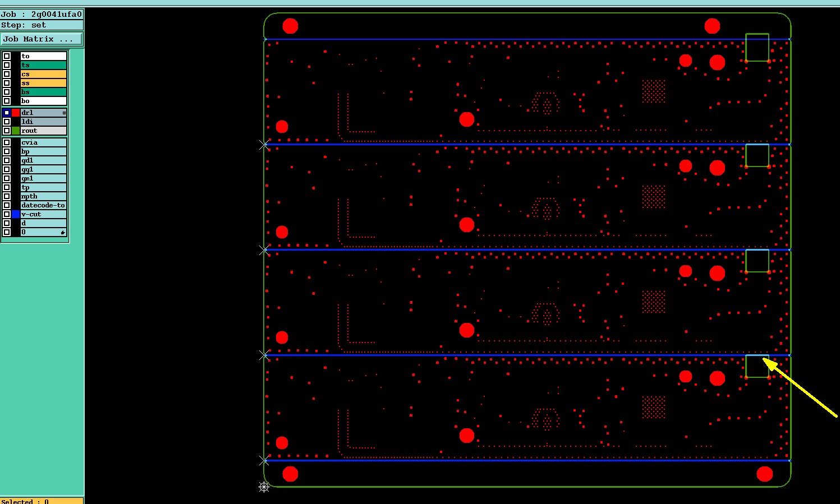Toggle the 'gg1' layer checkbox
Screen dimensions: 840x504
tap(7, 169)
